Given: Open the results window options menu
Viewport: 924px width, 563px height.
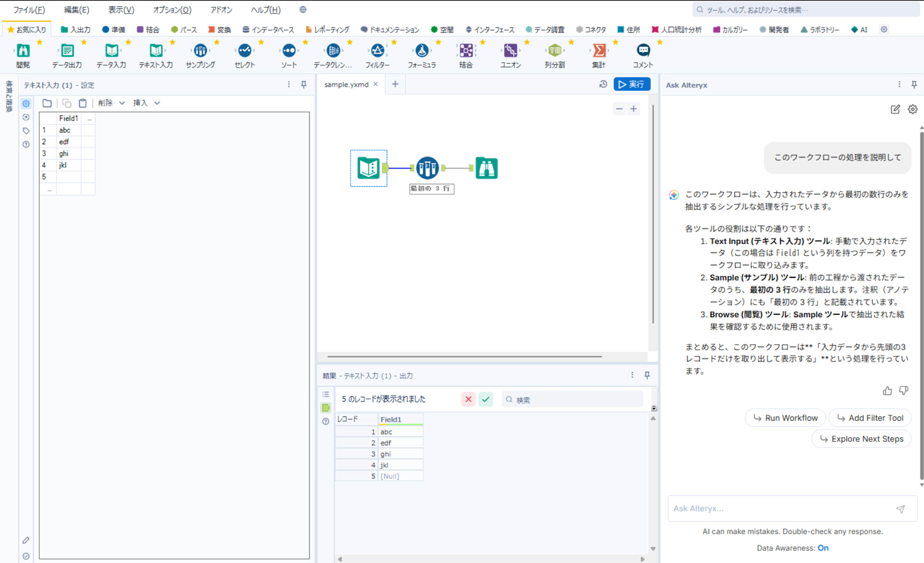Looking at the screenshot, I should tap(632, 375).
